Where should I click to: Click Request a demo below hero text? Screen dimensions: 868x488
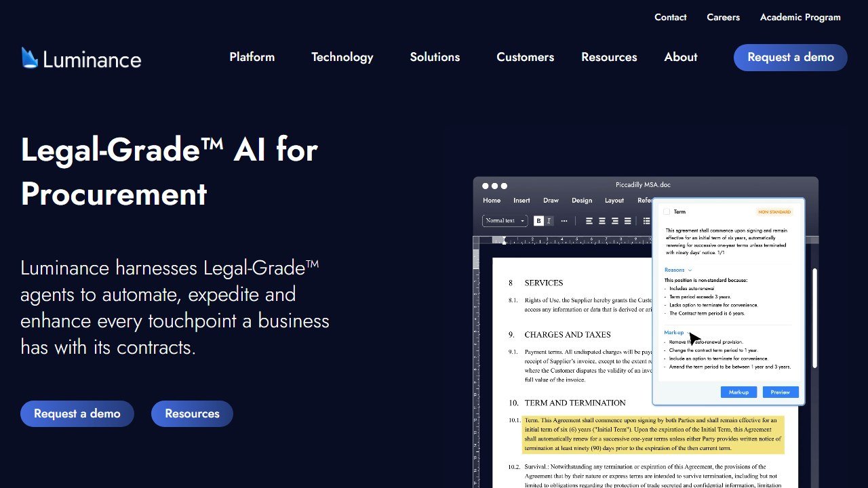[77, 413]
